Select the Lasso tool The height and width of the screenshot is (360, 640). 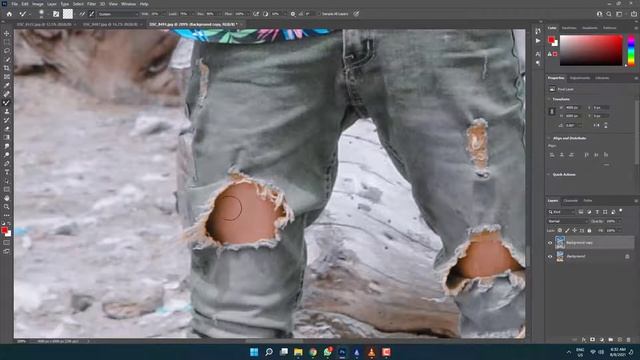7,51
